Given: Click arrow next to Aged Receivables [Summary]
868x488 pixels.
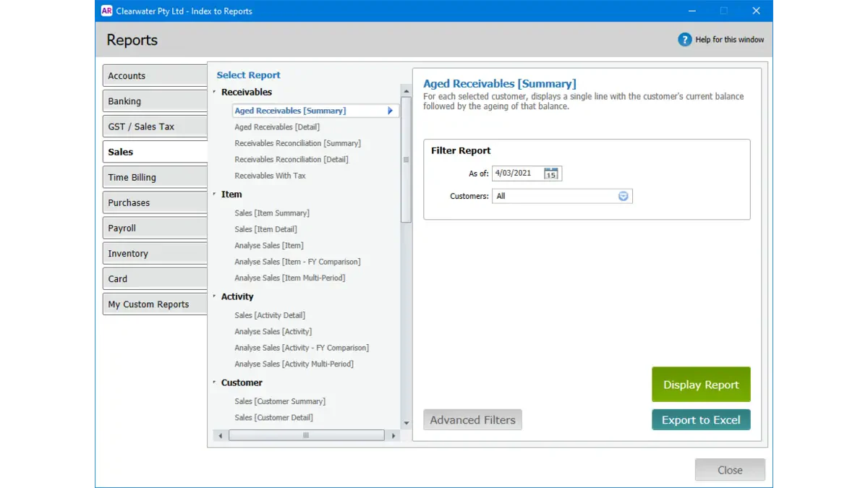Looking at the screenshot, I should point(390,111).
